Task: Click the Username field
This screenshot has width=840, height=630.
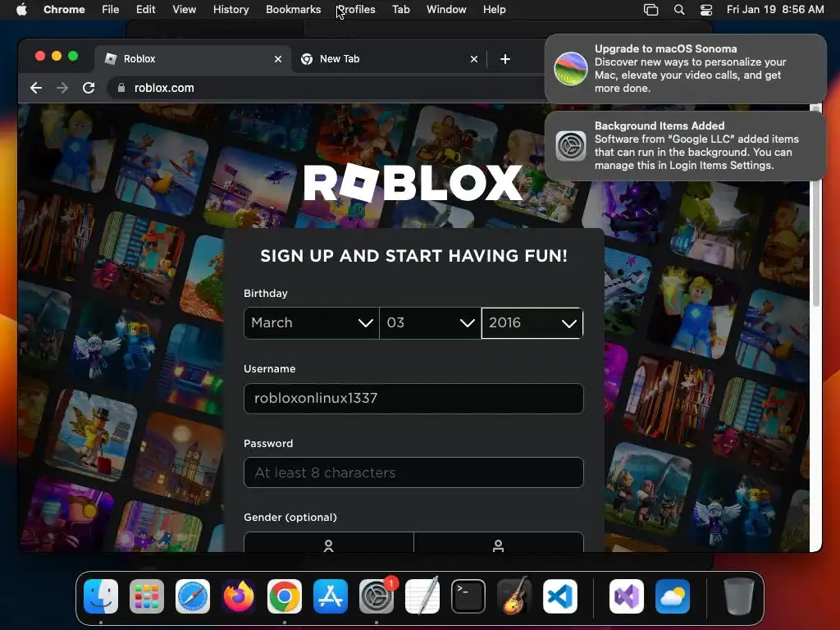Action: 413,399
